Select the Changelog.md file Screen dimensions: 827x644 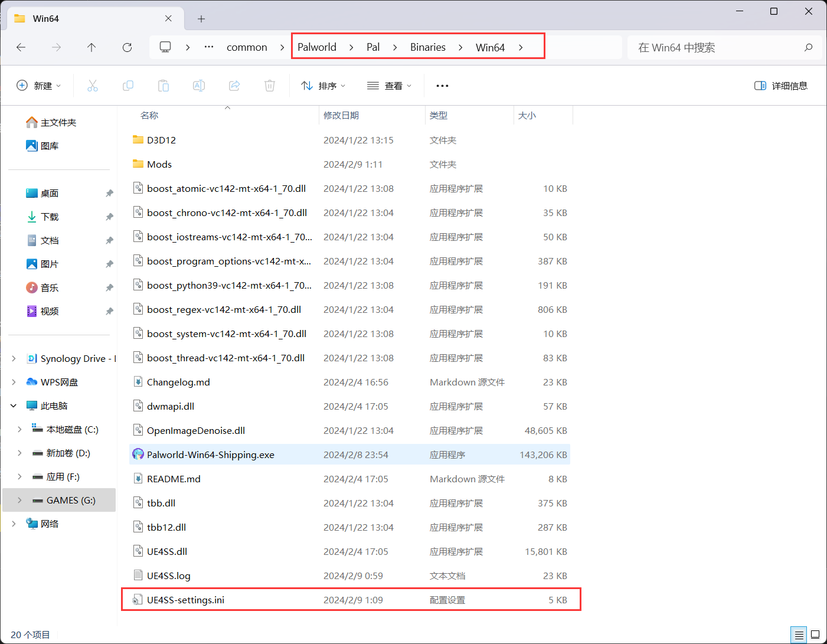349,382
